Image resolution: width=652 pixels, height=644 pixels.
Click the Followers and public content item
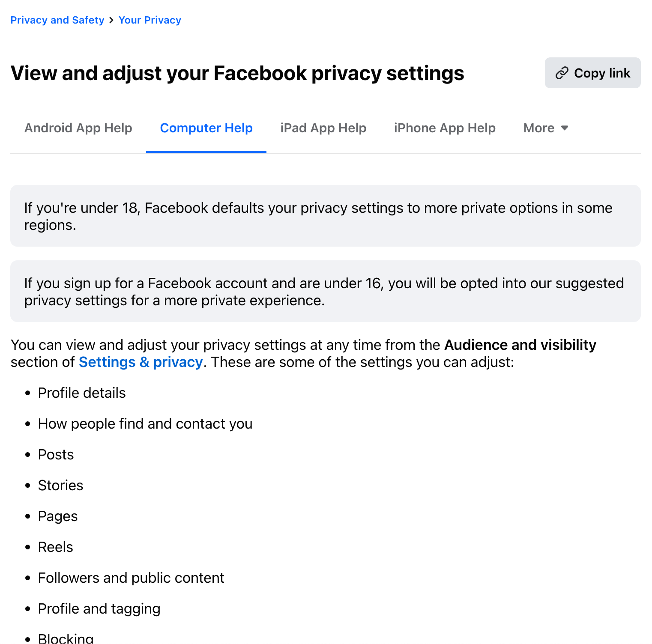pyautogui.click(x=131, y=578)
